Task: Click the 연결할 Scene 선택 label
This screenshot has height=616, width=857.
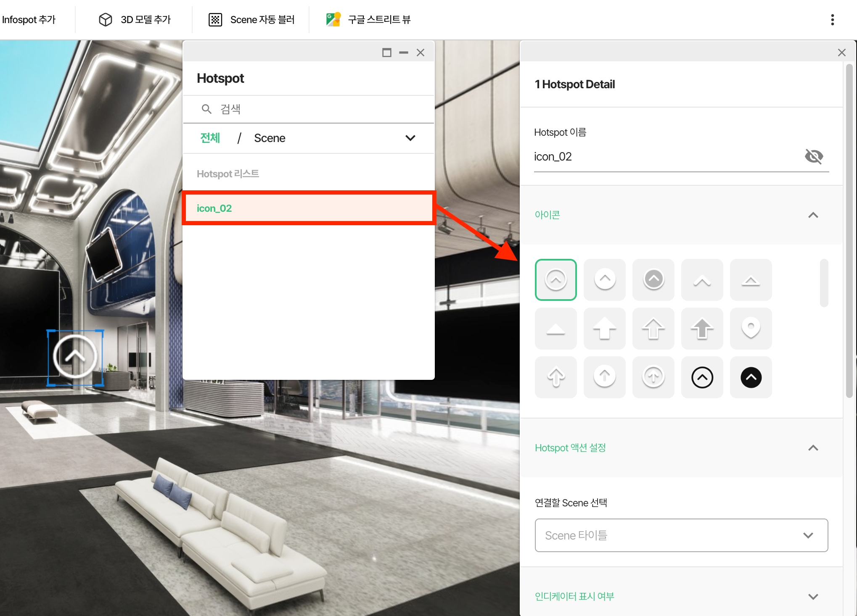Action: tap(571, 503)
